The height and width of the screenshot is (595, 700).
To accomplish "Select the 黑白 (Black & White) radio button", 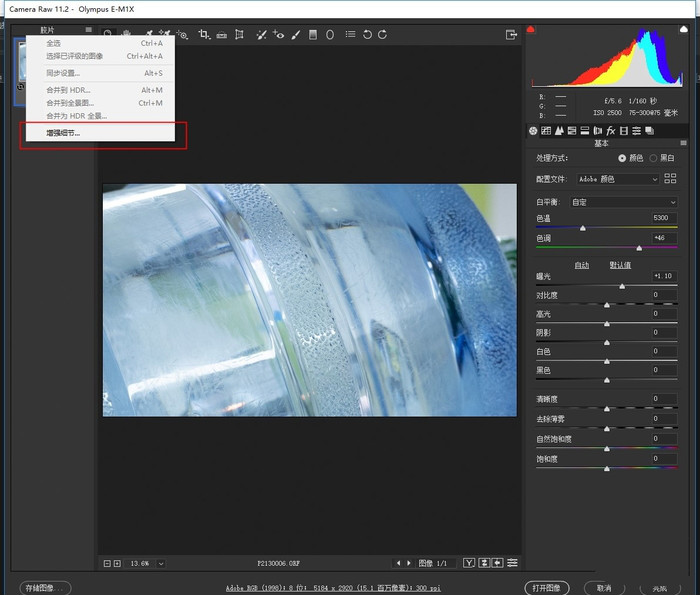I will click(654, 158).
